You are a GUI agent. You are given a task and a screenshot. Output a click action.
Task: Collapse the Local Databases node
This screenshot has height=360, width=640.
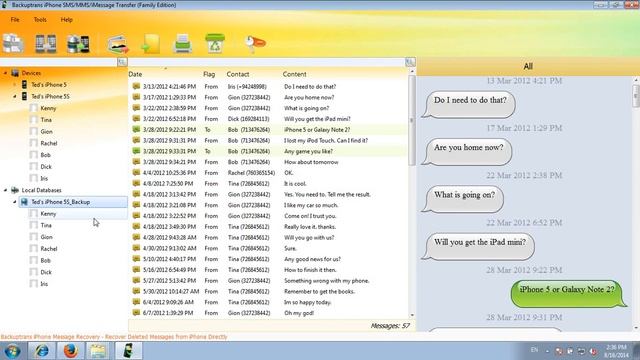point(5,190)
